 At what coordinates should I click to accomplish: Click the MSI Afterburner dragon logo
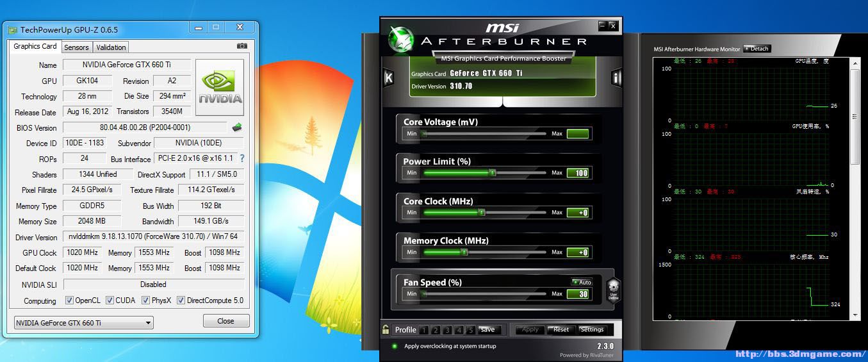pyautogui.click(x=402, y=40)
